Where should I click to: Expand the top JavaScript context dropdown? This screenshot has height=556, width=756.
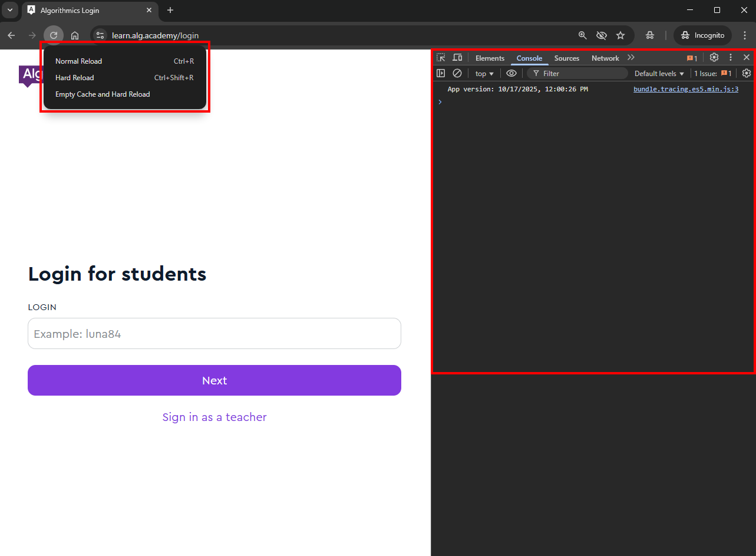[x=484, y=74]
